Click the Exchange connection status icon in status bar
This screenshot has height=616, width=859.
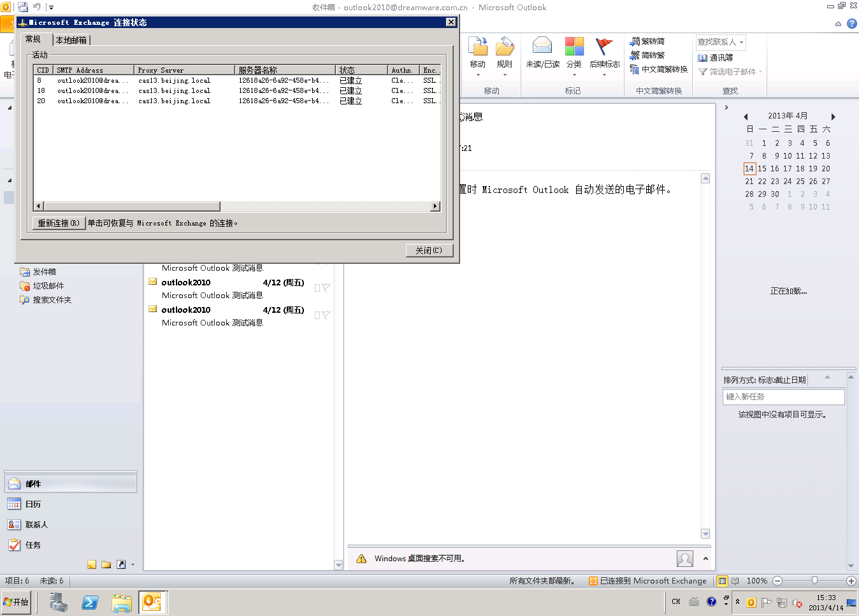point(593,581)
